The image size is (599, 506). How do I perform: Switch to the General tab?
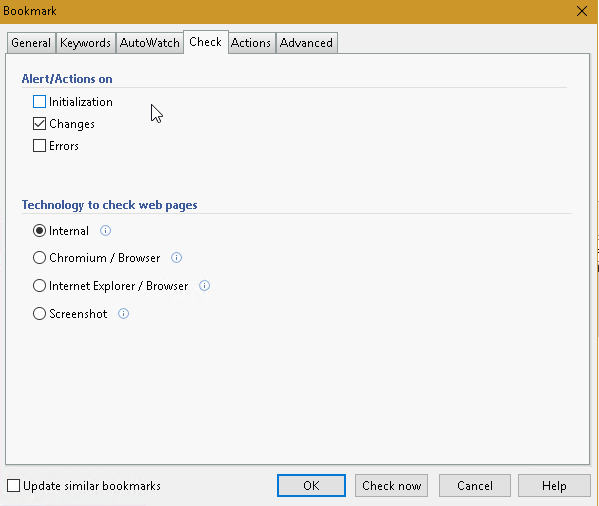coord(31,43)
